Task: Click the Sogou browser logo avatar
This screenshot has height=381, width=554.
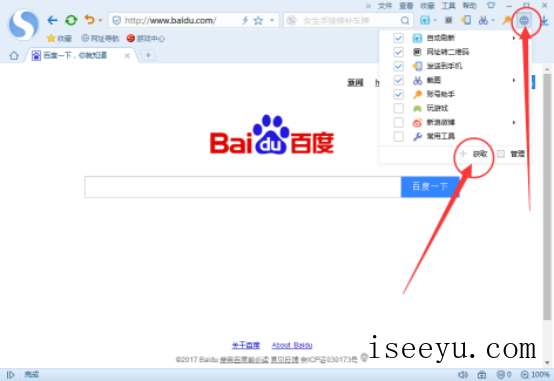Action: 23,25
